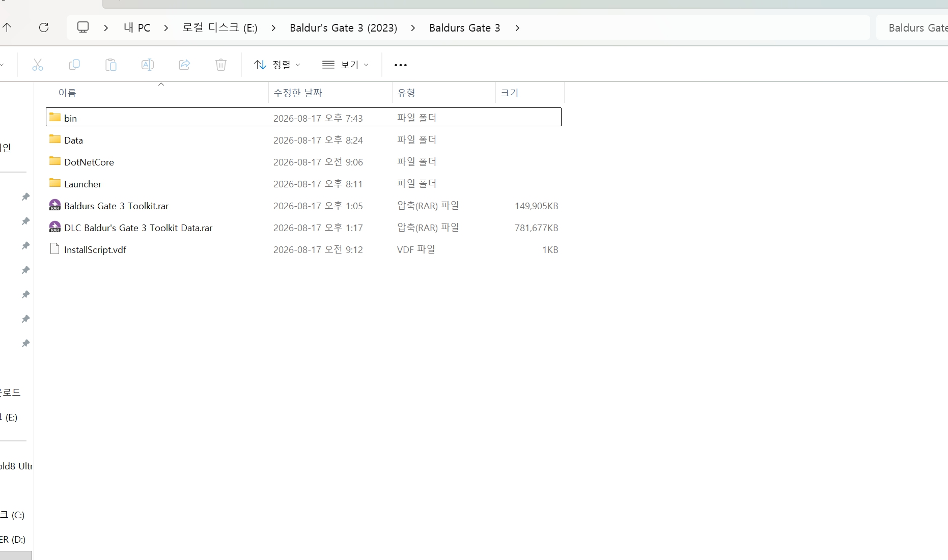Sort by the 수정한 날짜 column header
This screenshot has width=948, height=560.
(x=298, y=93)
